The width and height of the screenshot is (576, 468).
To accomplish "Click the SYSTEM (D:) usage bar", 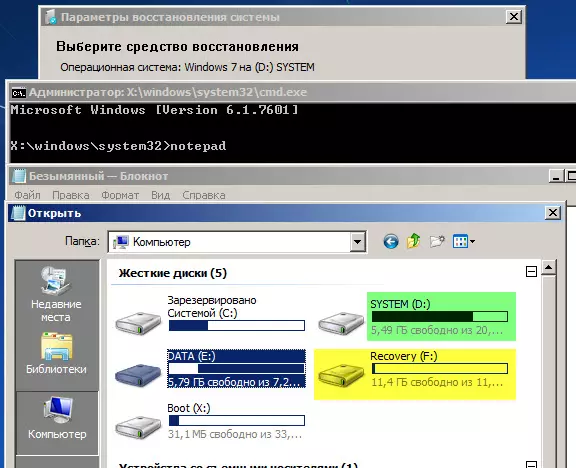I will pos(440,316).
